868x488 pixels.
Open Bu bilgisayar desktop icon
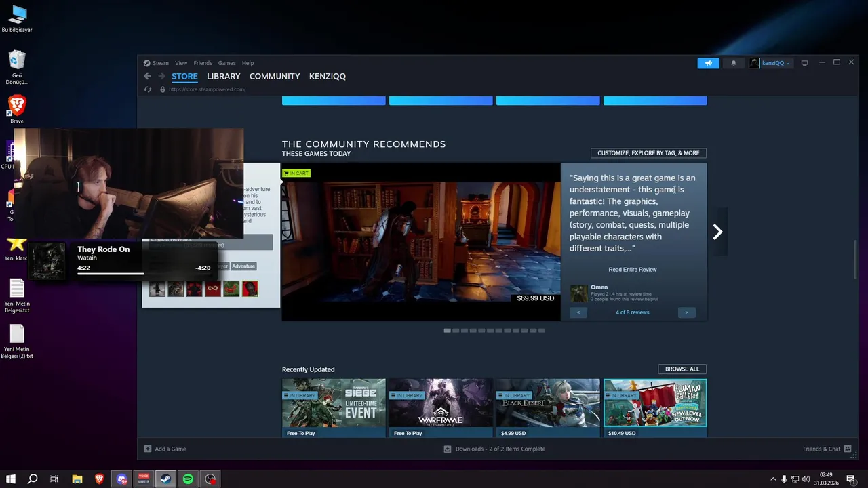point(17,19)
